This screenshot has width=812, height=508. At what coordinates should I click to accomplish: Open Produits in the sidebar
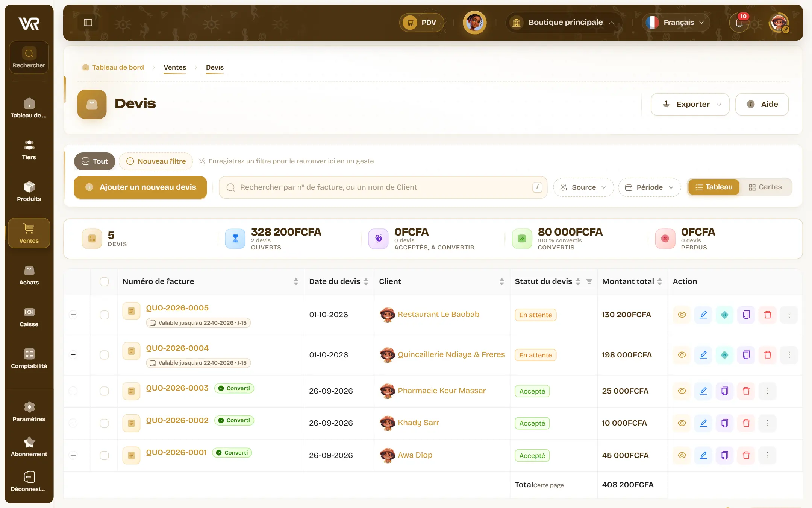tap(29, 192)
